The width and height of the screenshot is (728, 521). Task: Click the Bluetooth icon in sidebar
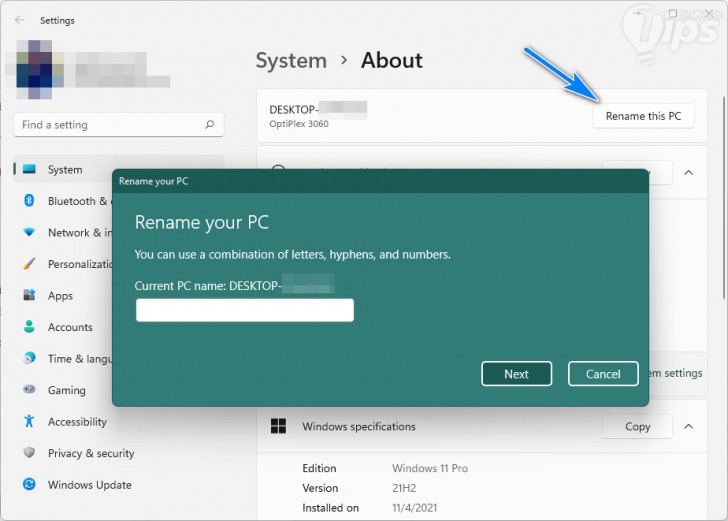point(29,201)
